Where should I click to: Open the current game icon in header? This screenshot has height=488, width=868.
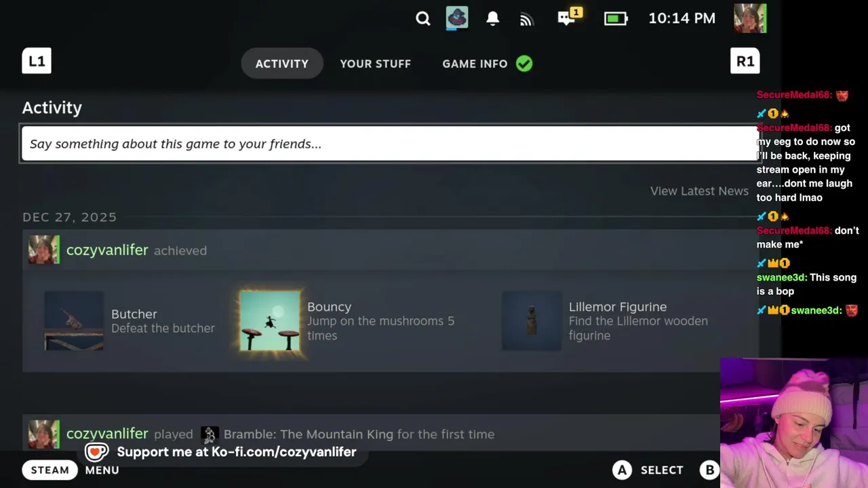pyautogui.click(x=457, y=18)
